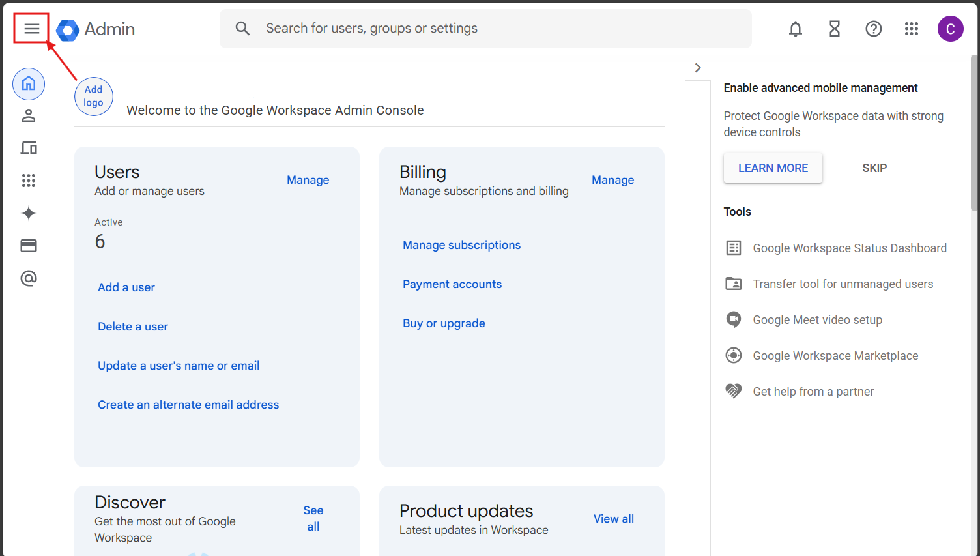Open the help question mark icon
The height and width of the screenshot is (556, 980).
(873, 29)
